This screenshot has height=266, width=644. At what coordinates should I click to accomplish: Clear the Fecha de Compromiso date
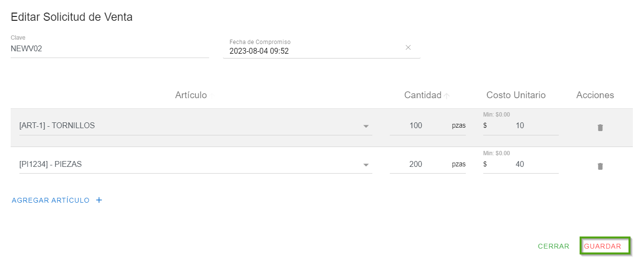[408, 47]
